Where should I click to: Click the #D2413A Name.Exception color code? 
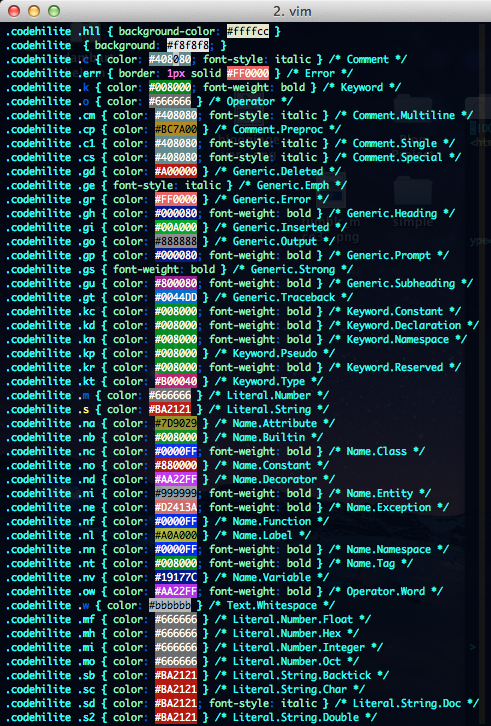(176, 507)
